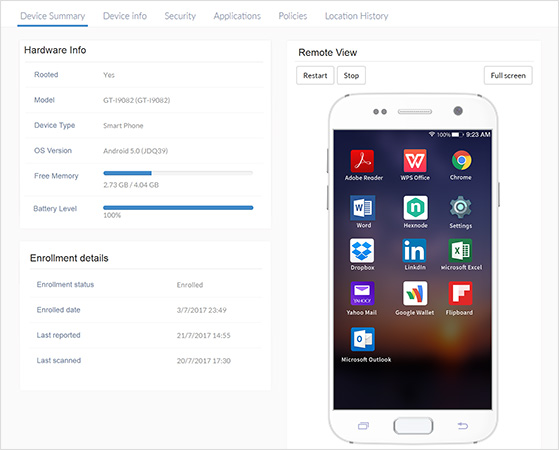Open Chrome in the remote view
559x450 pixels.
pos(461,160)
